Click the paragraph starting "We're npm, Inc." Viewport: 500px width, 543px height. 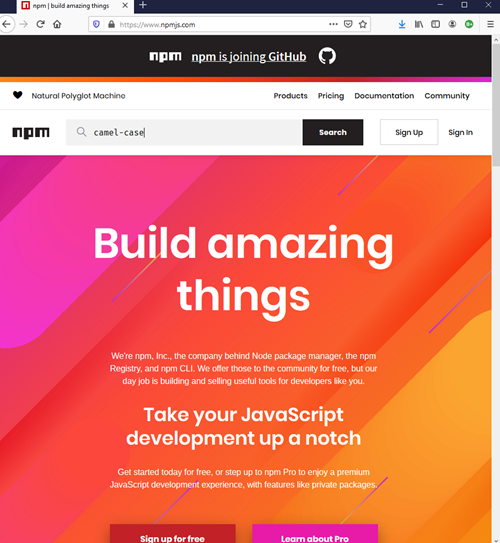click(x=243, y=368)
